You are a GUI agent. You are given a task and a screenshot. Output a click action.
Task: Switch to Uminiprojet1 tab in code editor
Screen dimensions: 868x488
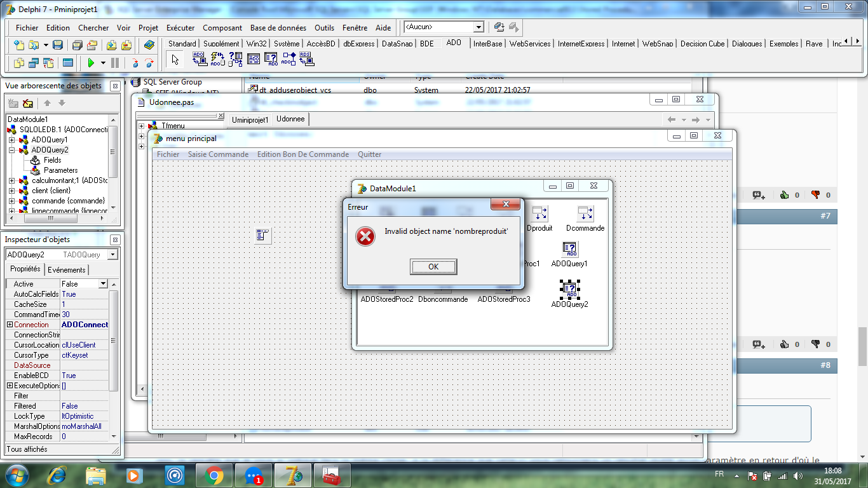click(x=250, y=119)
